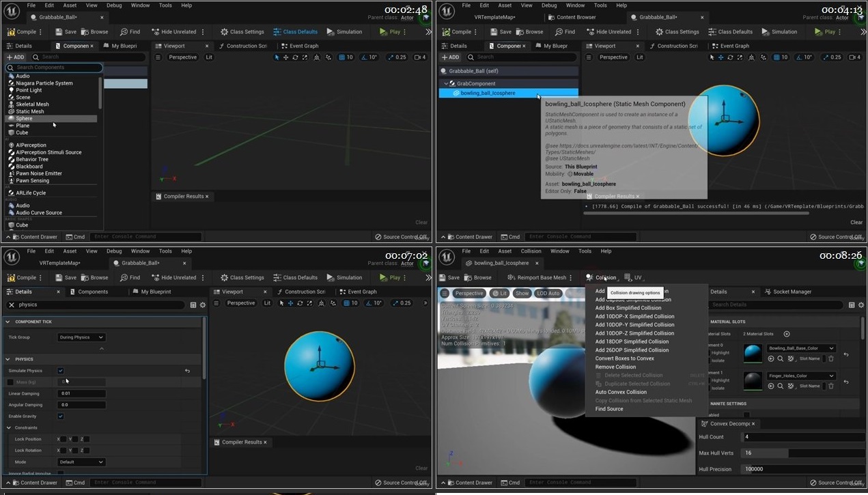Select Grabbable_Ball (self) root row
This screenshot has height=495, width=868.
click(507, 71)
